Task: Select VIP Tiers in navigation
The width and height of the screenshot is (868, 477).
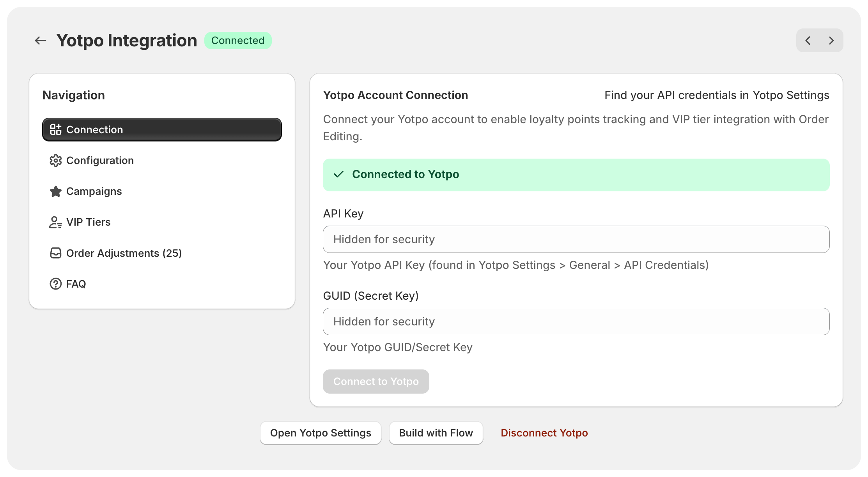Action: pyautogui.click(x=162, y=222)
